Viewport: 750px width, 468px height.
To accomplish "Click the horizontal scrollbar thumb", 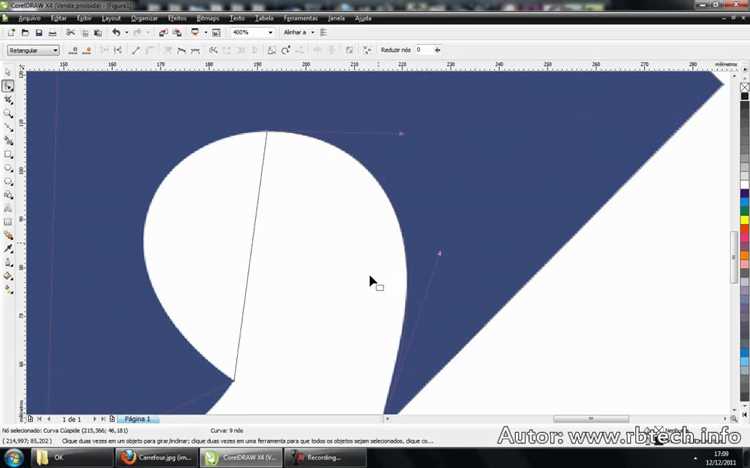I will 591,419.
